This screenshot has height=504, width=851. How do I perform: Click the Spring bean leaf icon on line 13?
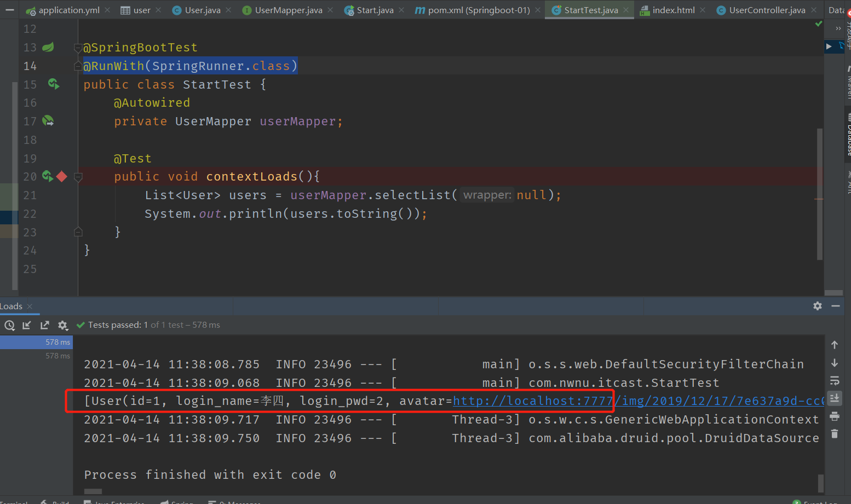click(48, 47)
